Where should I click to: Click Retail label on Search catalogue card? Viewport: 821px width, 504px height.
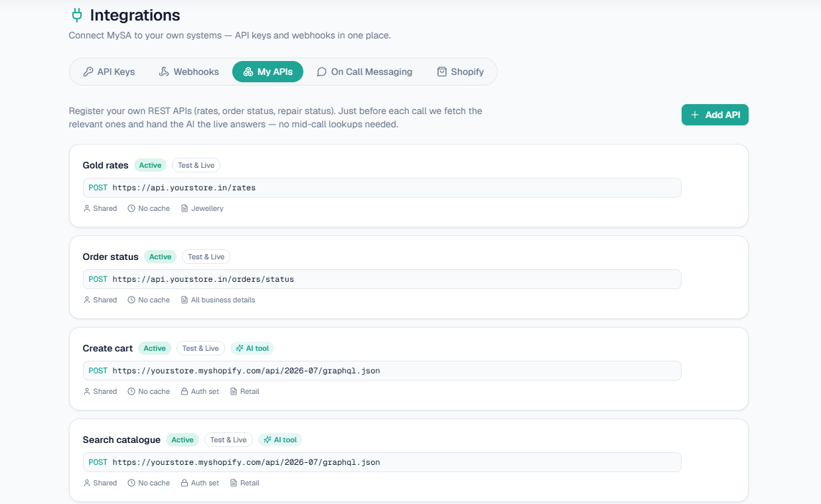tap(250, 483)
